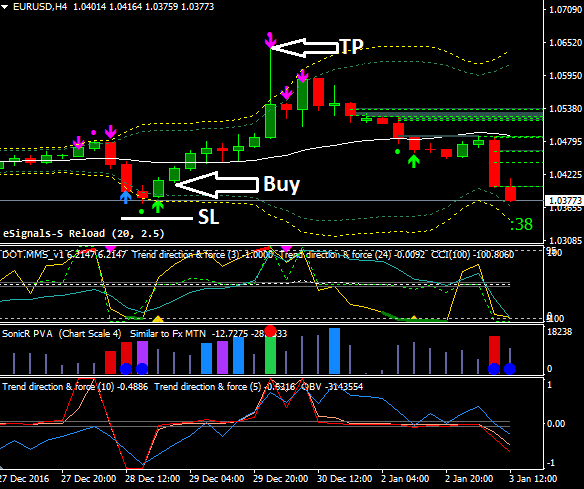
Task: Select Trend direction & force (10) label
Action: point(75,387)
